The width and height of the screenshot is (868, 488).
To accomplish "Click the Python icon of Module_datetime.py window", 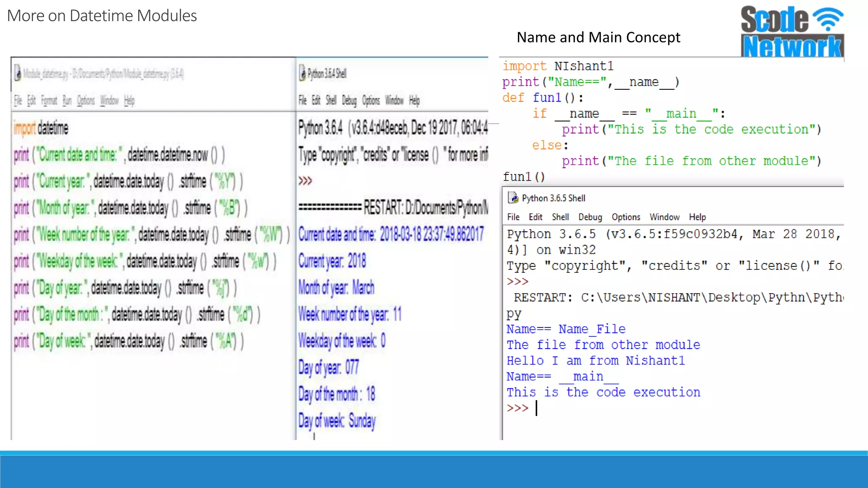I will click(17, 73).
